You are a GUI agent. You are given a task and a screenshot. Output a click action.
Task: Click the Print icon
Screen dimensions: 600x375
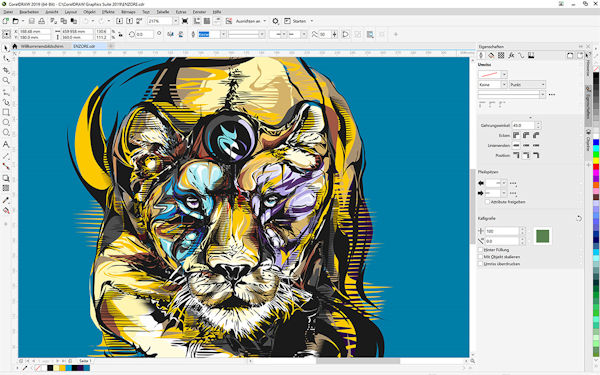point(41,21)
